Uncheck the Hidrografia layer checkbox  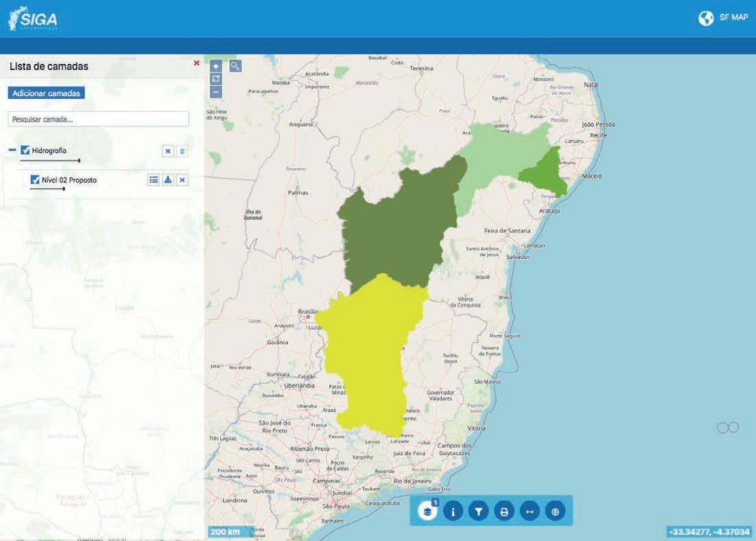pyautogui.click(x=25, y=150)
